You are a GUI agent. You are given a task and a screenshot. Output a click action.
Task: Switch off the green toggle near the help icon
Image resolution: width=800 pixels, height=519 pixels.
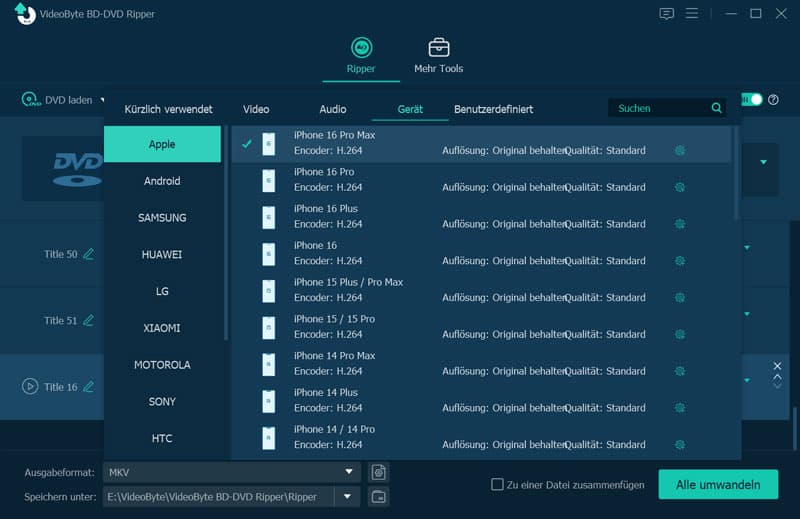tap(752, 100)
